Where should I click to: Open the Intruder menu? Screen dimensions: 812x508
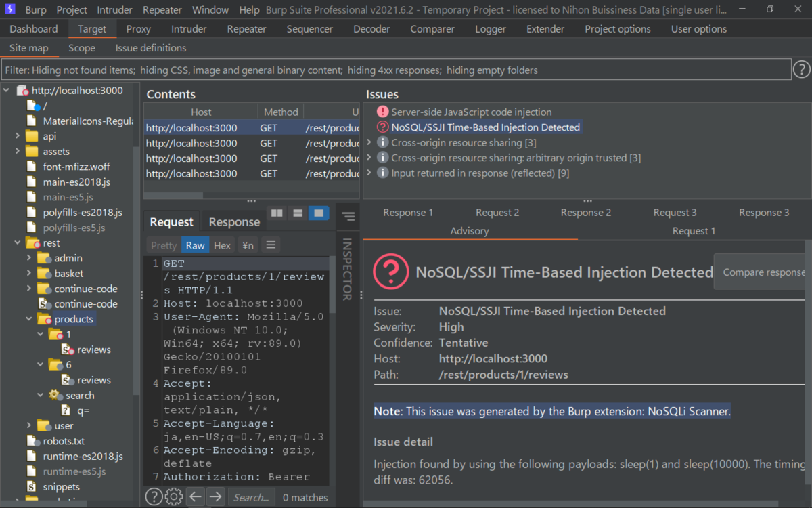pos(114,9)
